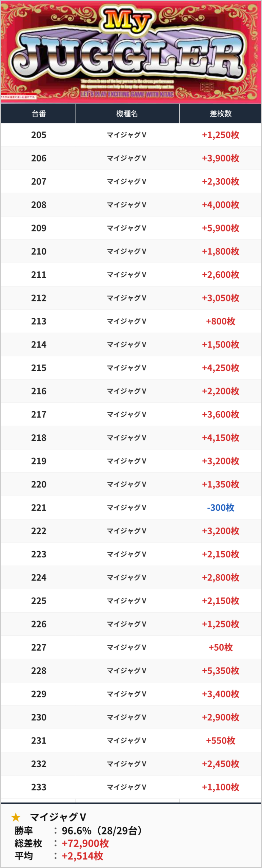
Task: Click the +5,350枚 value for machine 228
Action: point(221,671)
